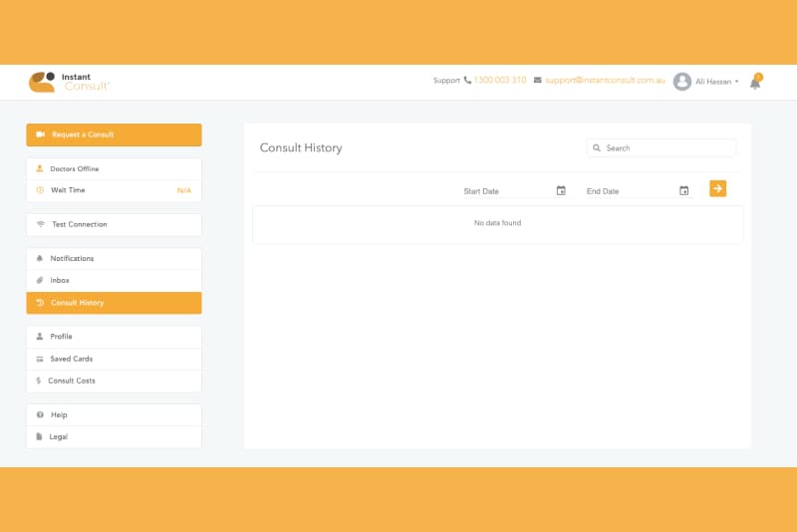Viewport: 797px width, 532px height.
Task: Click the orange arrow filter button
Action: (717, 189)
